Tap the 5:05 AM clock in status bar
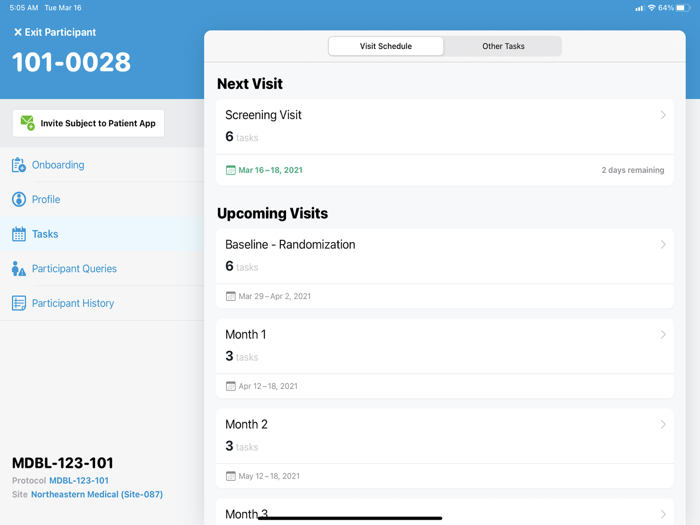The width and height of the screenshot is (700, 525). tap(24, 8)
